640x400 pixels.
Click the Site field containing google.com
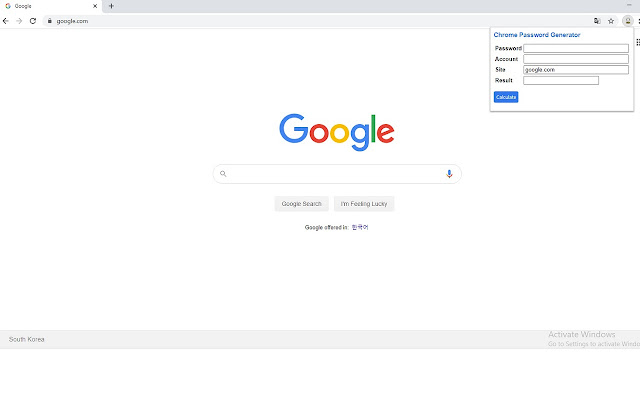click(x=576, y=70)
